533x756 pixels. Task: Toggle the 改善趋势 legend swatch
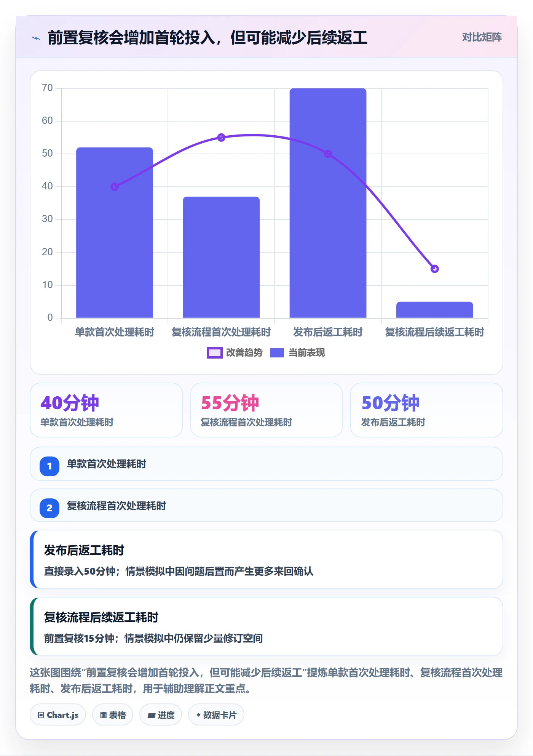pyautogui.click(x=214, y=353)
